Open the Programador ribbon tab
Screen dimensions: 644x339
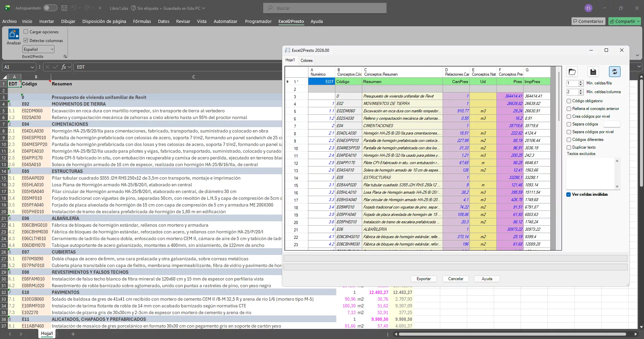(258, 21)
